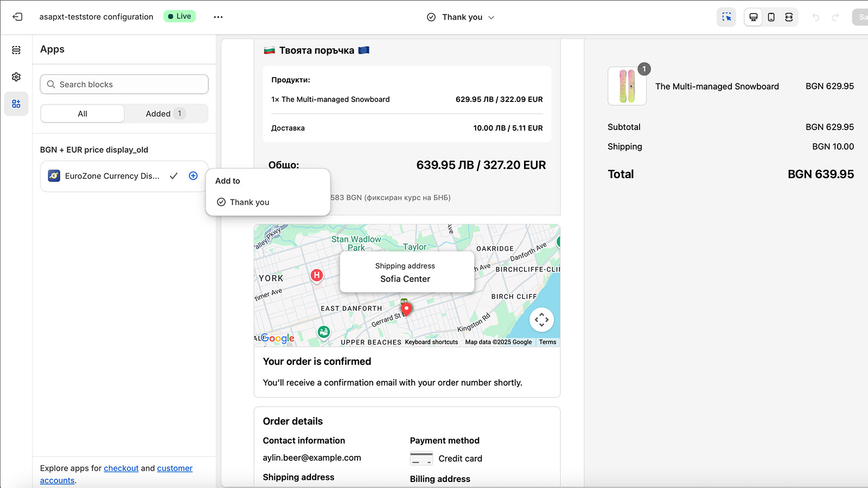
Task: Click the Search blocks field
Action: (124, 84)
